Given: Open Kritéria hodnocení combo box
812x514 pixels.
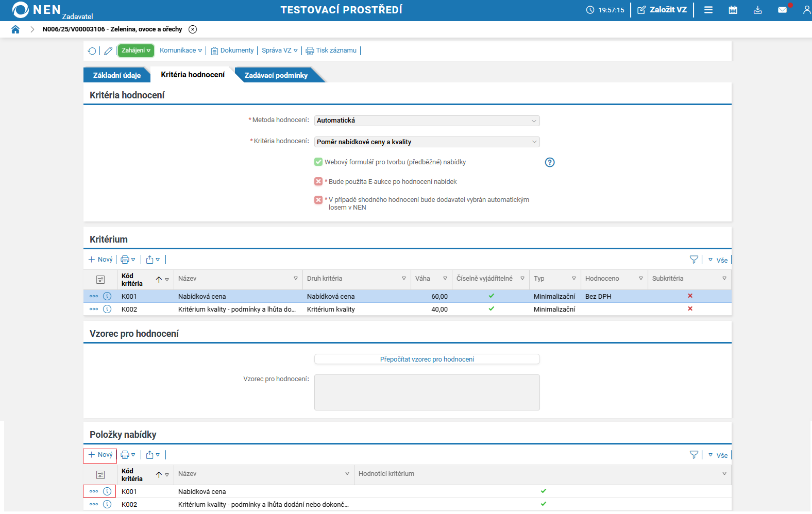Looking at the screenshot, I should [x=427, y=142].
